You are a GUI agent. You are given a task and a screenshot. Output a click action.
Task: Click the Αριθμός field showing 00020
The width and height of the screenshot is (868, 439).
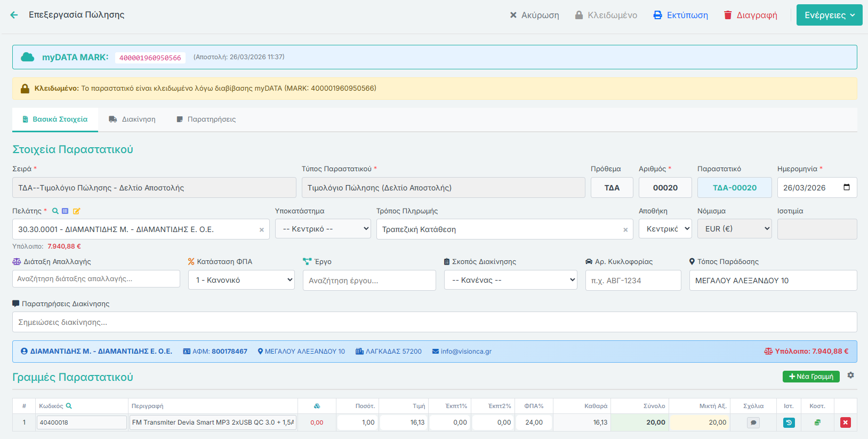(x=665, y=188)
